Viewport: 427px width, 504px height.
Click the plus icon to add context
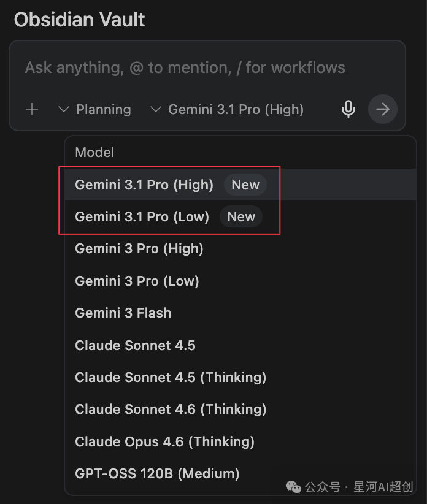tap(32, 110)
